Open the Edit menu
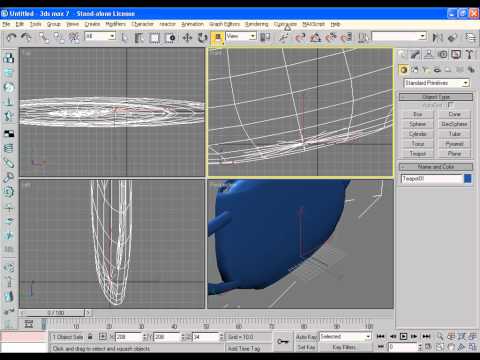Viewport: 480px width, 360px height. click(x=20, y=24)
